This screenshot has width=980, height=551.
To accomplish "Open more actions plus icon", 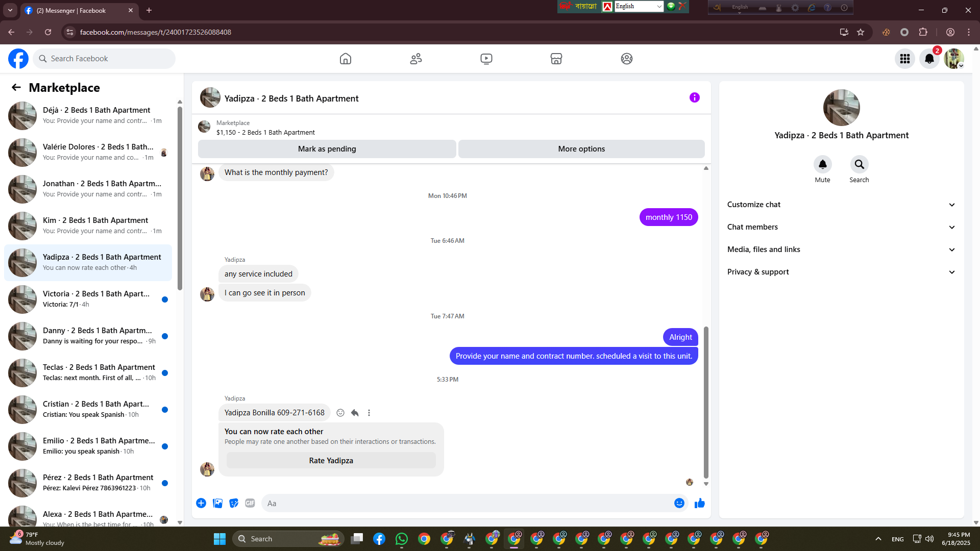I will [201, 503].
